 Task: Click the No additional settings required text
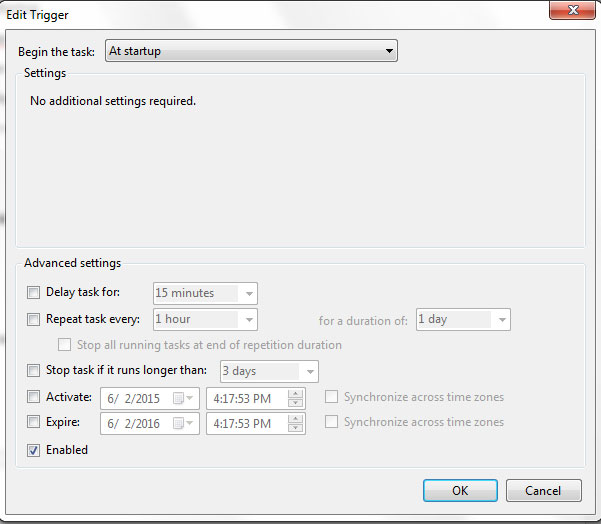point(113,101)
